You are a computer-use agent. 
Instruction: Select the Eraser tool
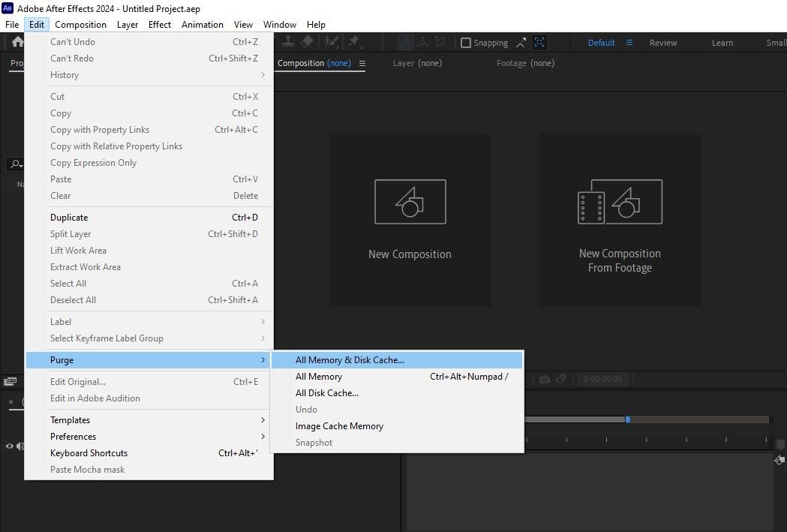pos(307,43)
